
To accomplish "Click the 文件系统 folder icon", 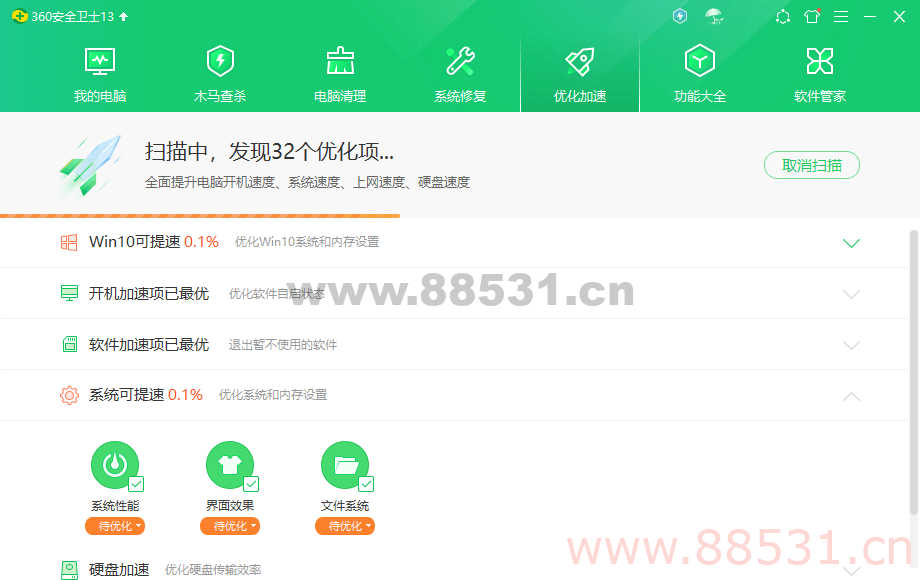I will coord(345,465).
